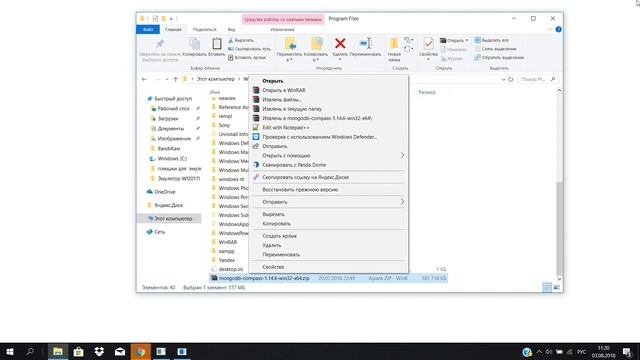Click the Properties checkmark icon

point(428,43)
